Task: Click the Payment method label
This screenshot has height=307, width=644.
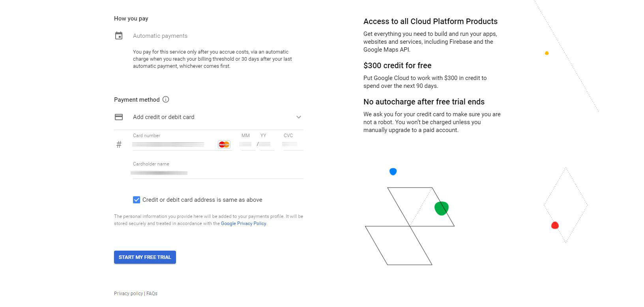Action: [137, 100]
